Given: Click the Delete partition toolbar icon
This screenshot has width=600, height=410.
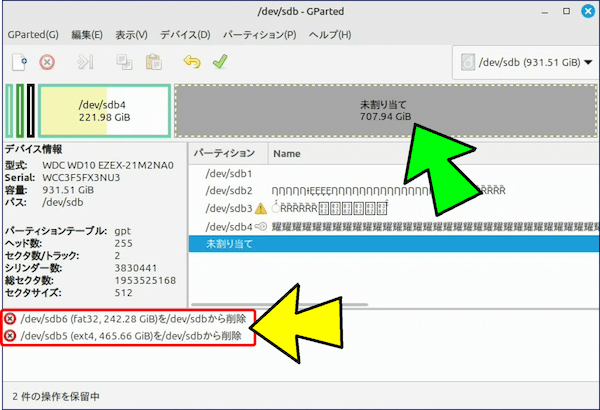Looking at the screenshot, I should (47, 62).
